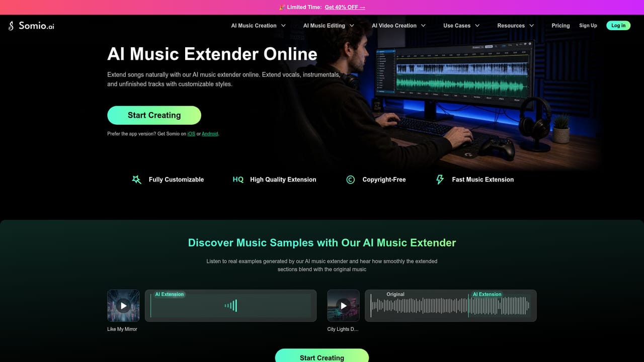Screen dimensions: 644x362
Task: Go to the Pricing page
Action: coord(560,26)
